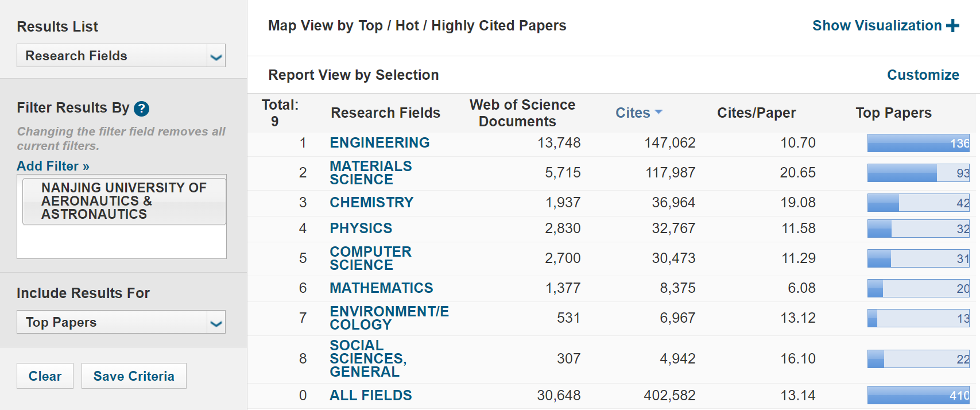
Task: Click the Filter Results By help icon
Action: pos(141,109)
